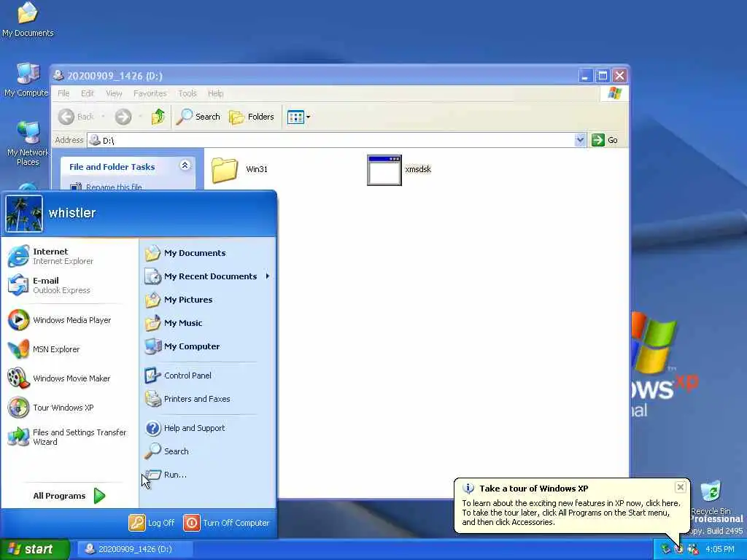747x560 pixels.
Task: Open My Network Places desktop icon
Action: coord(28,144)
